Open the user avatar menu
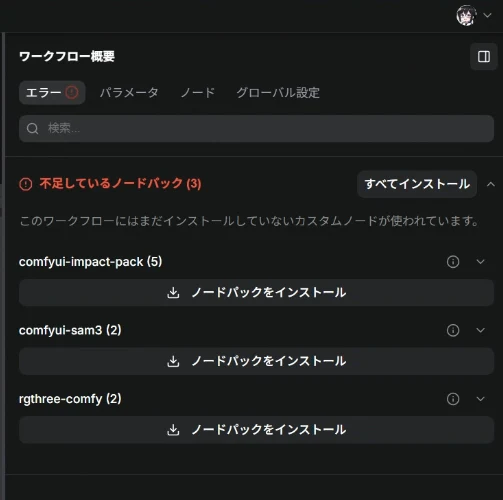This screenshot has width=503, height=500. 466,15
